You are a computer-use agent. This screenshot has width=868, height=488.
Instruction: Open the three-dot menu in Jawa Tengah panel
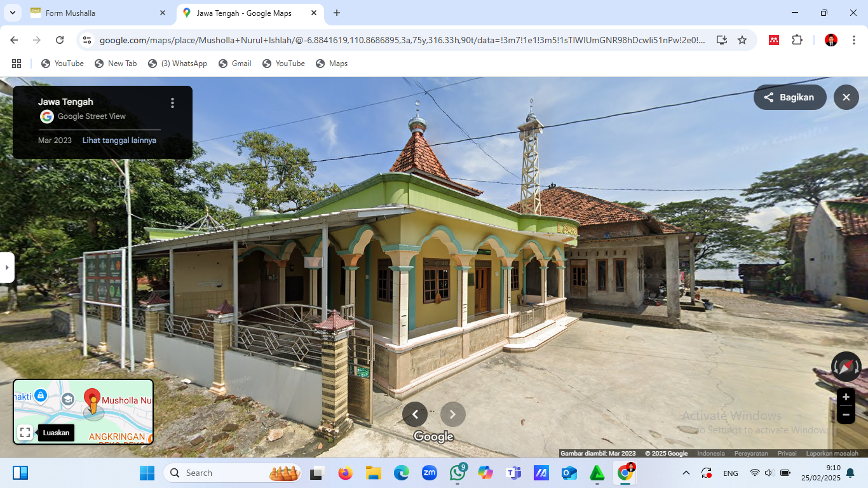(x=172, y=103)
